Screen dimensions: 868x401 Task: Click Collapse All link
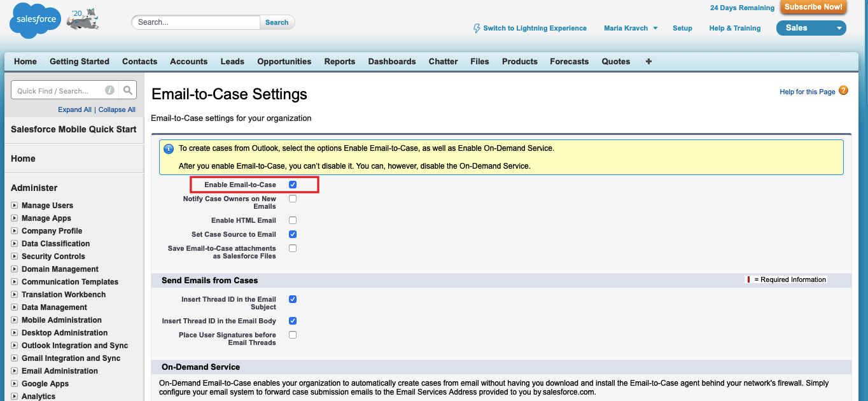[117, 109]
